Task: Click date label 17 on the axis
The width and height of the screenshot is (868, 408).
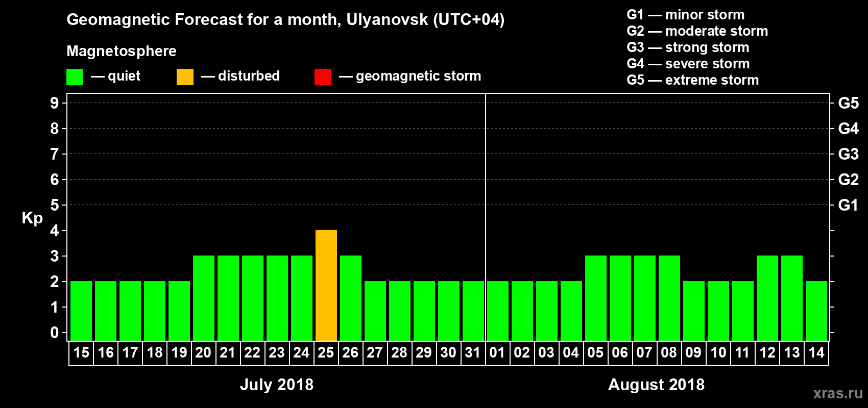Action: tap(130, 352)
